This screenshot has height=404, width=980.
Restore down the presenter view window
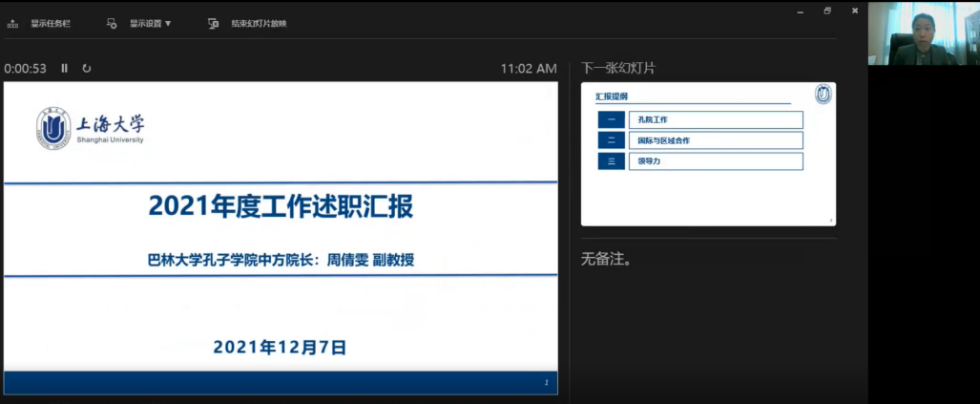pyautogui.click(x=827, y=11)
